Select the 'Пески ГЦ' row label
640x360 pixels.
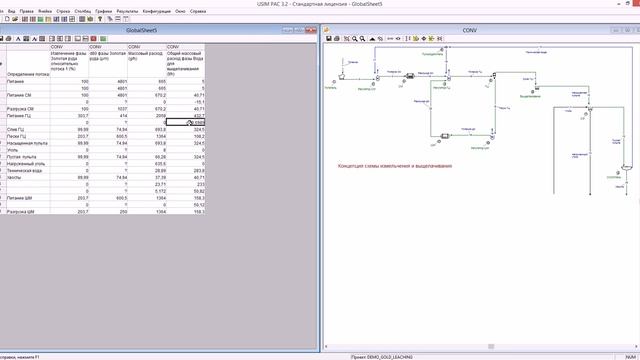[x=16, y=136]
